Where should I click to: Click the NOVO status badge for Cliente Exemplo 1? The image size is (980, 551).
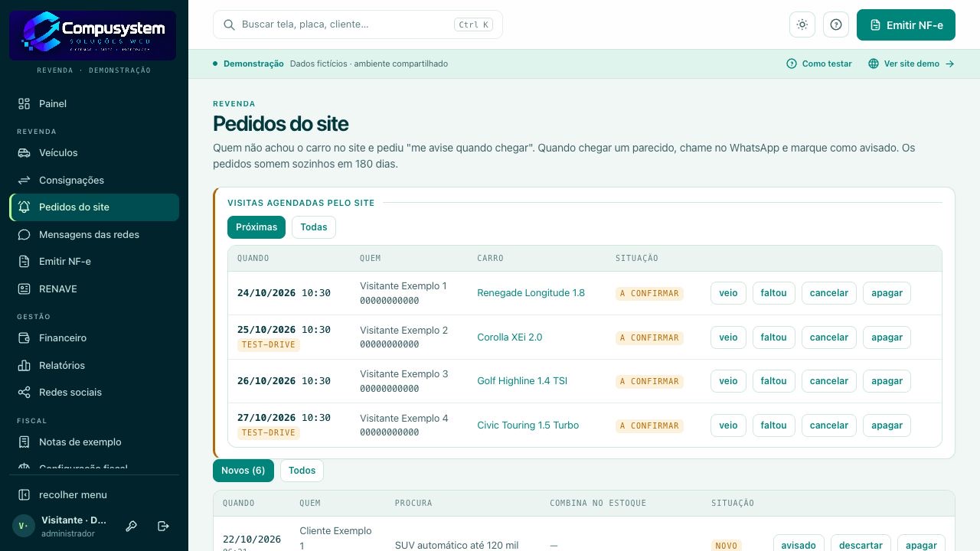[x=726, y=546]
